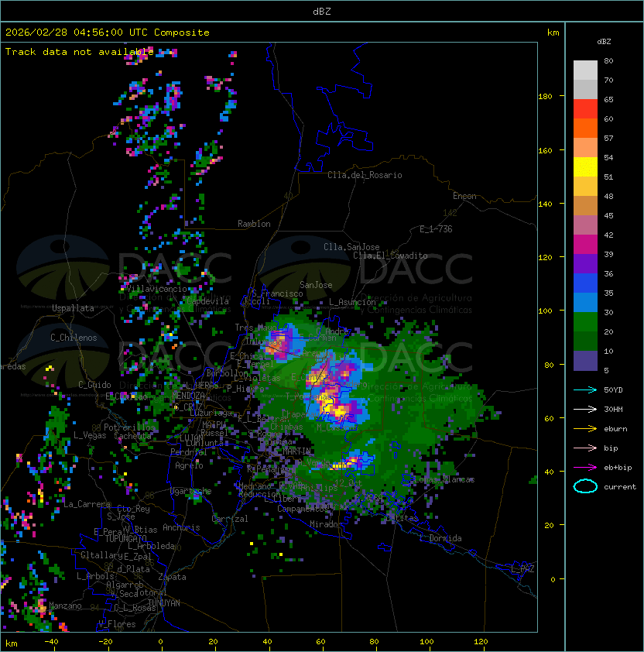Pick the light blue swatch below 35 dBZ

coord(585,303)
